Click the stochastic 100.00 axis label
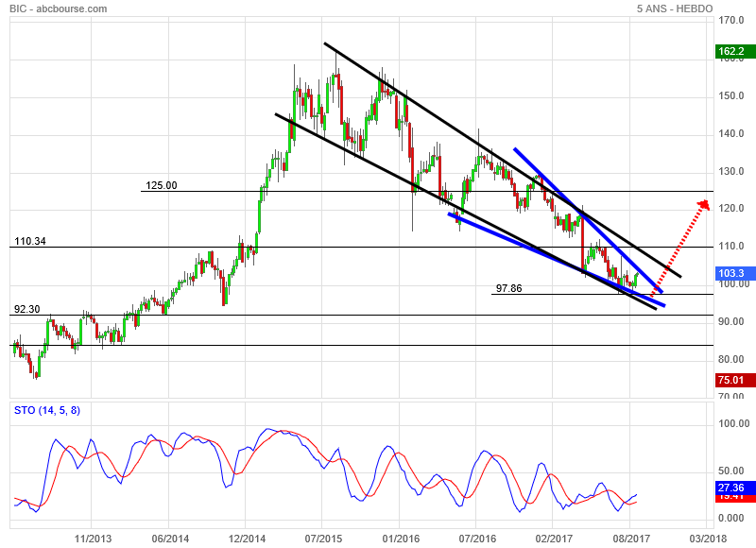756x548 pixels. pos(734,423)
